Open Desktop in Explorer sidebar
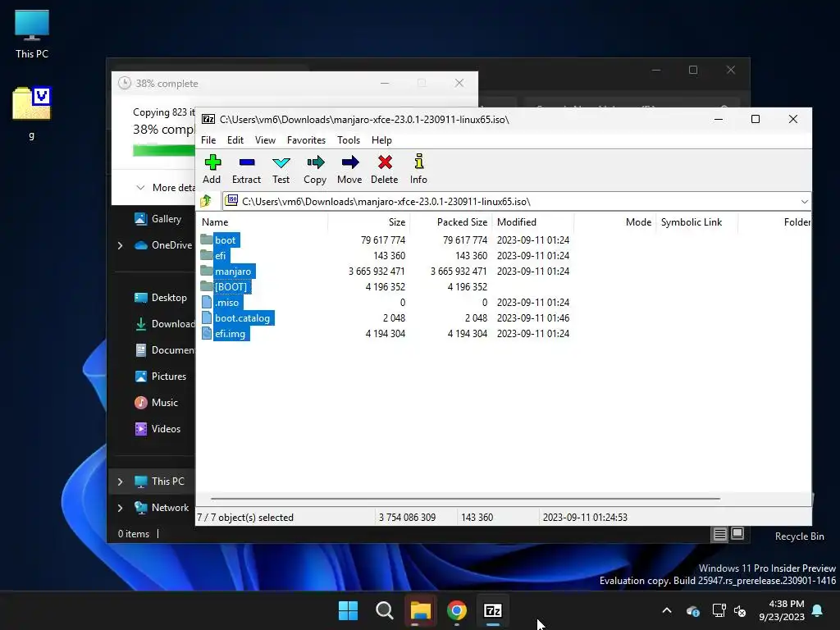Viewport: 840px width, 630px height. tap(161, 297)
